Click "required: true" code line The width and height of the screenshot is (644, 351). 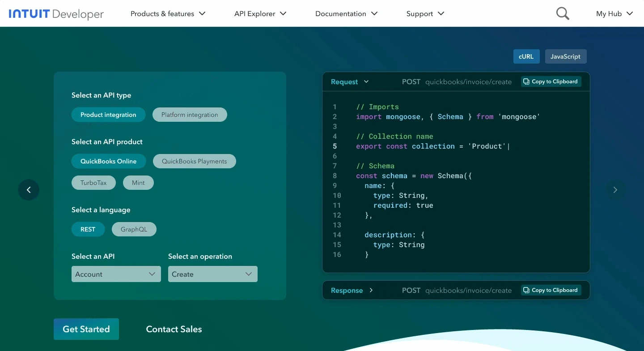403,205
